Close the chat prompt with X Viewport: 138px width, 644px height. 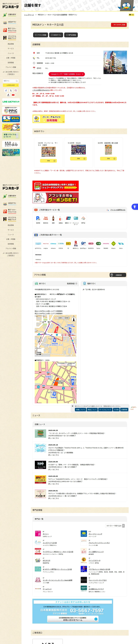point(73,406)
